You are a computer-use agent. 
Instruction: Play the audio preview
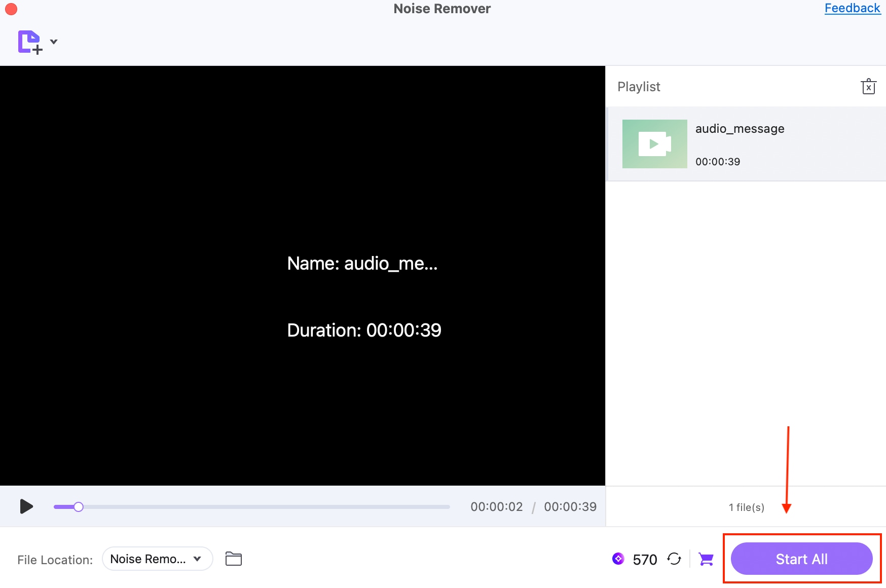[x=26, y=506]
